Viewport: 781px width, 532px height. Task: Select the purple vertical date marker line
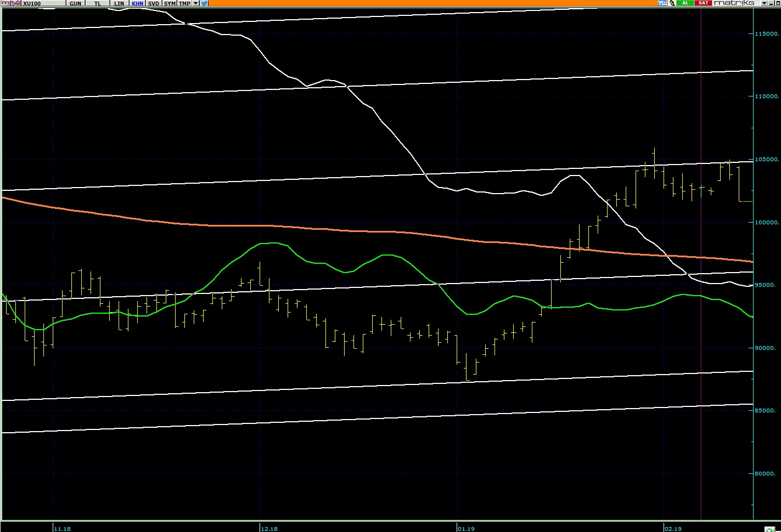pyautogui.click(x=701, y=263)
